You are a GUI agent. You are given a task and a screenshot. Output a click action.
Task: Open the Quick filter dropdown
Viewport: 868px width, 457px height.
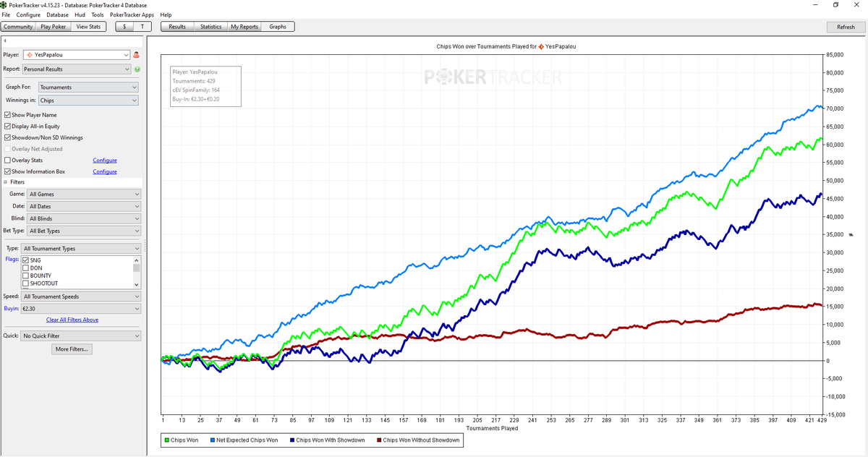point(81,336)
